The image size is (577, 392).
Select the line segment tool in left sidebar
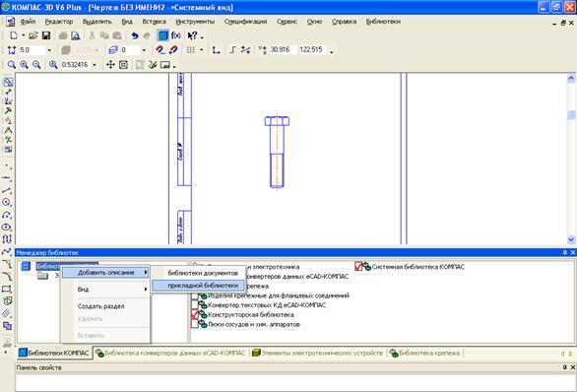(x=7, y=190)
